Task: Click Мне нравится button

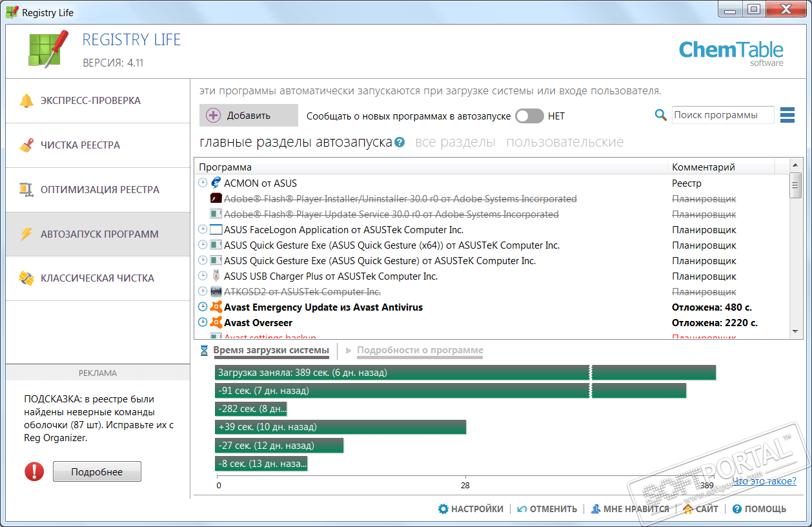Action: (x=630, y=509)
